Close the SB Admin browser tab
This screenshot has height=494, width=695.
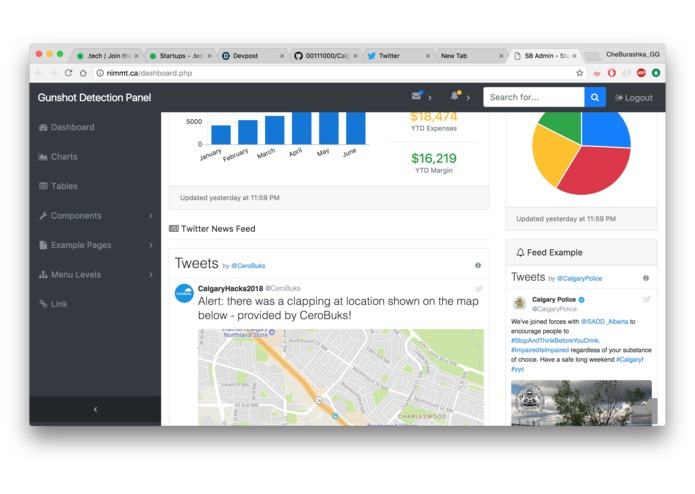tap(574, 56)
